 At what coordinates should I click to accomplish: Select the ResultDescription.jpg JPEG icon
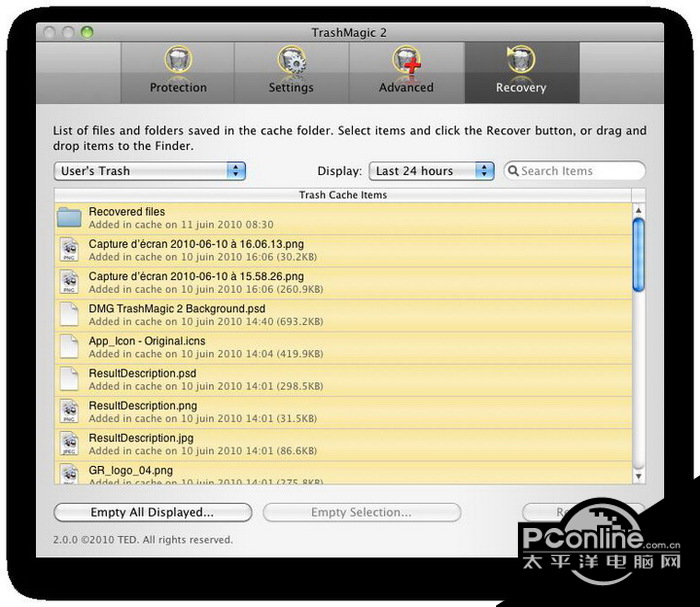click(x=69, y=444)
